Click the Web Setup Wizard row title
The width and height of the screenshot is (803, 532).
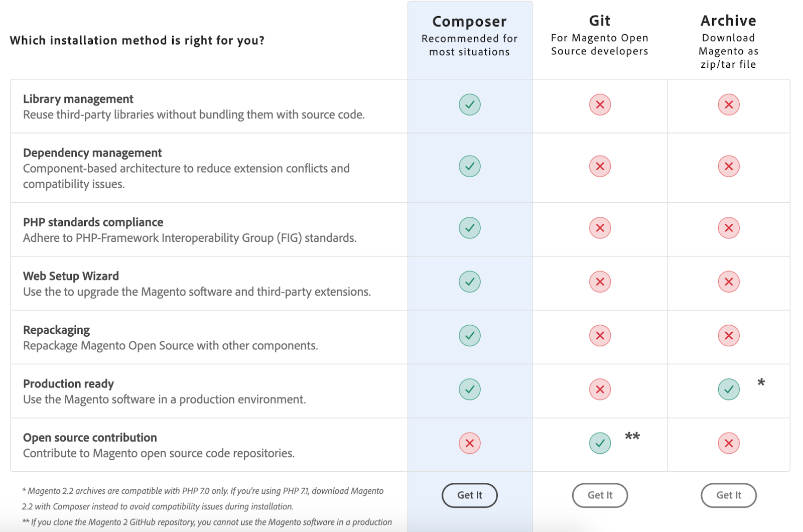coord(71,276)
